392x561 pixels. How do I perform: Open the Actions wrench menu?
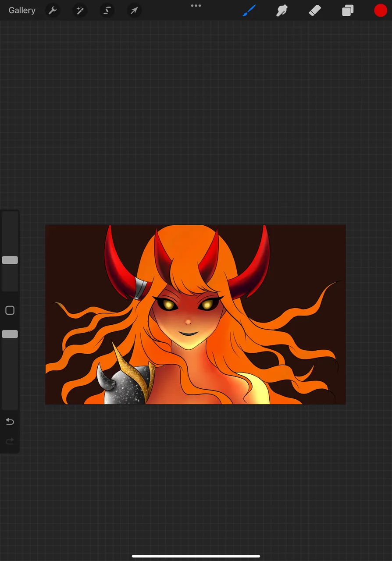click(x=53, y=11)
